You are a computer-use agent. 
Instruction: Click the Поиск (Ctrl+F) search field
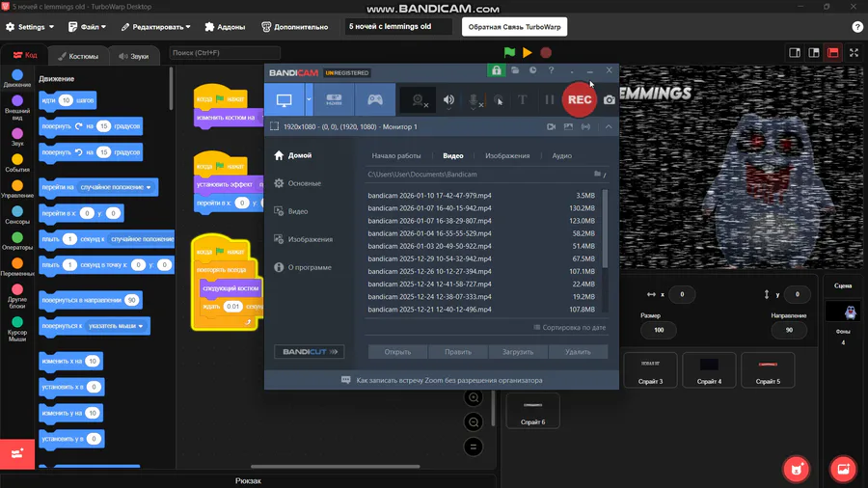pyautogui.click(x=225, y=53)
